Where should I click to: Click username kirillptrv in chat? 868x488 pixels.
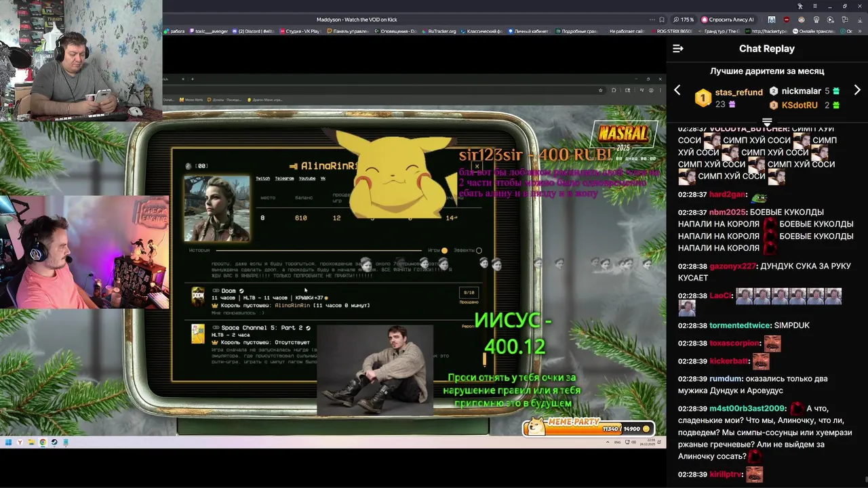[x=726, y=475]
